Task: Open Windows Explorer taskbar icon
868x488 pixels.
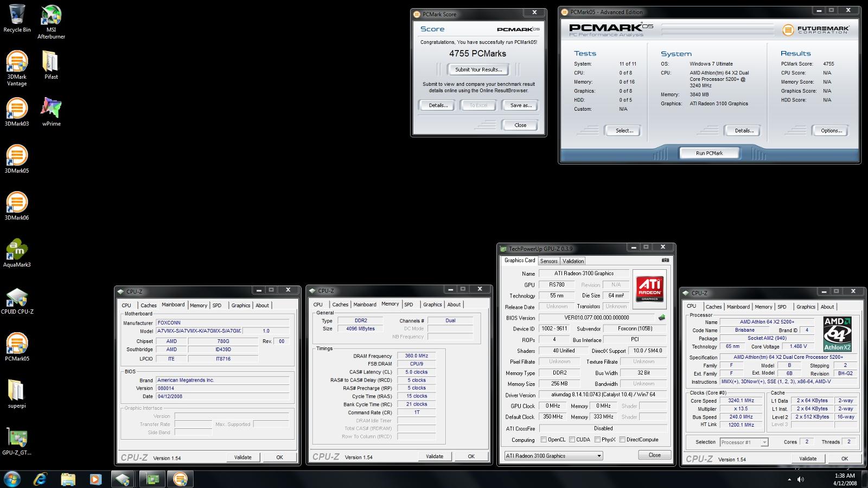Action: point(68,479)
